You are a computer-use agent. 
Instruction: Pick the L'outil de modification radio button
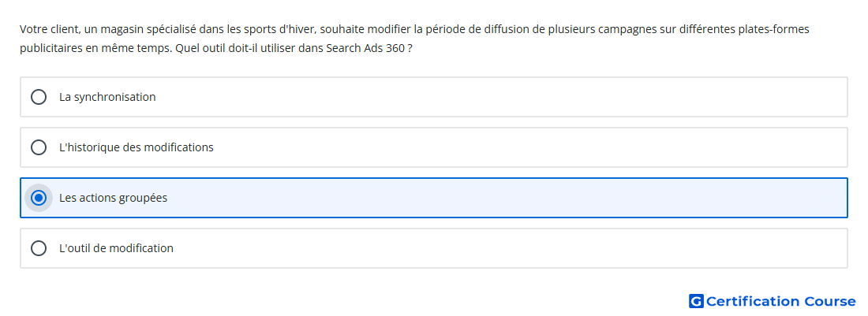click(x=38, y=248)
